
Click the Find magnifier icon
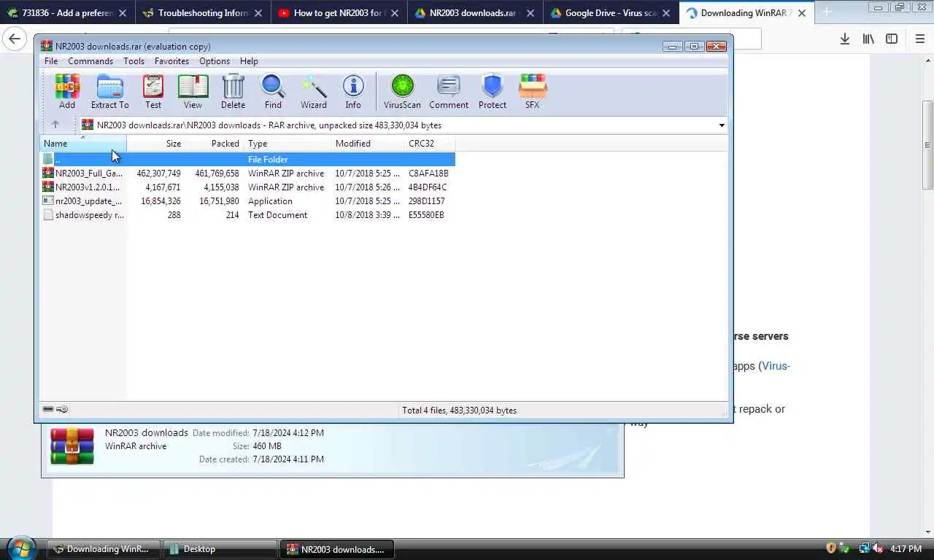coord(273,92)
